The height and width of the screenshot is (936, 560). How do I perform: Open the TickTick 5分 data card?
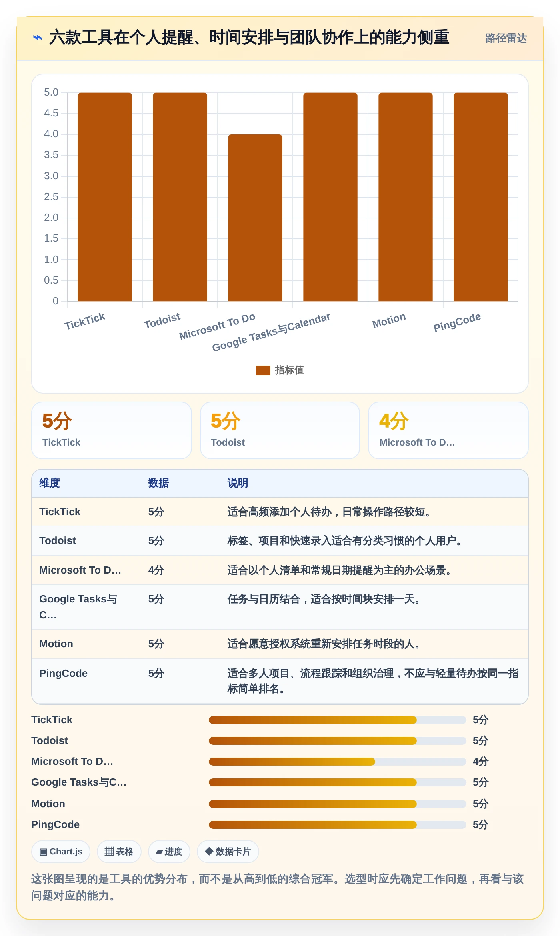112,430
